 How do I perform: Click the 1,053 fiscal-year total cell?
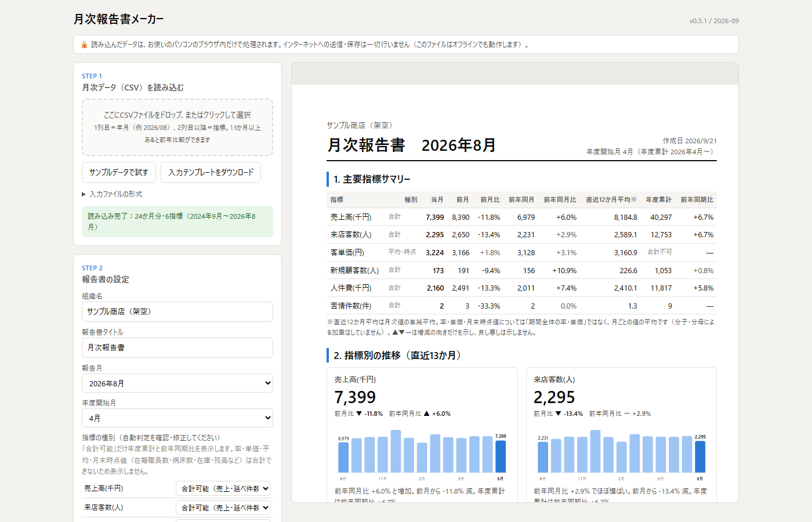pyautogui.click(x=663, y=271)
